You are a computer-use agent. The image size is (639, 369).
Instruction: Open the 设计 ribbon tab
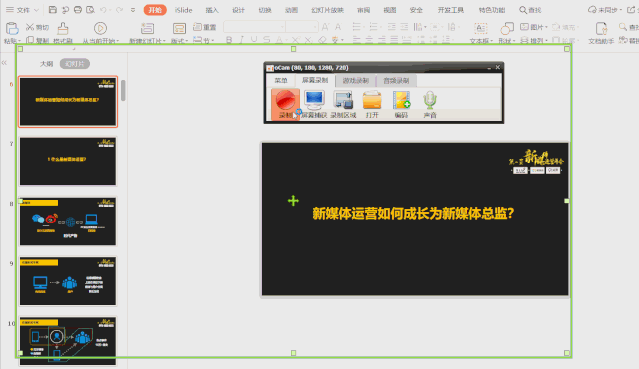click(238, 10)
